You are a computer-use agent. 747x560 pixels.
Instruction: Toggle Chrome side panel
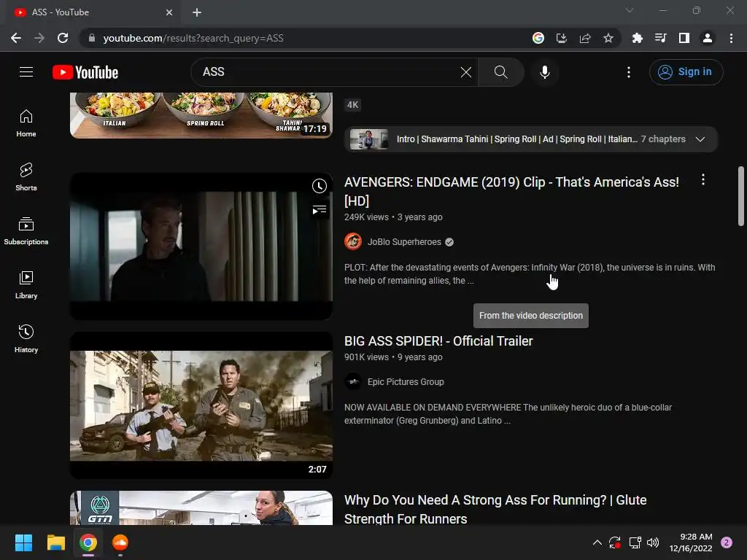point(684,38)
